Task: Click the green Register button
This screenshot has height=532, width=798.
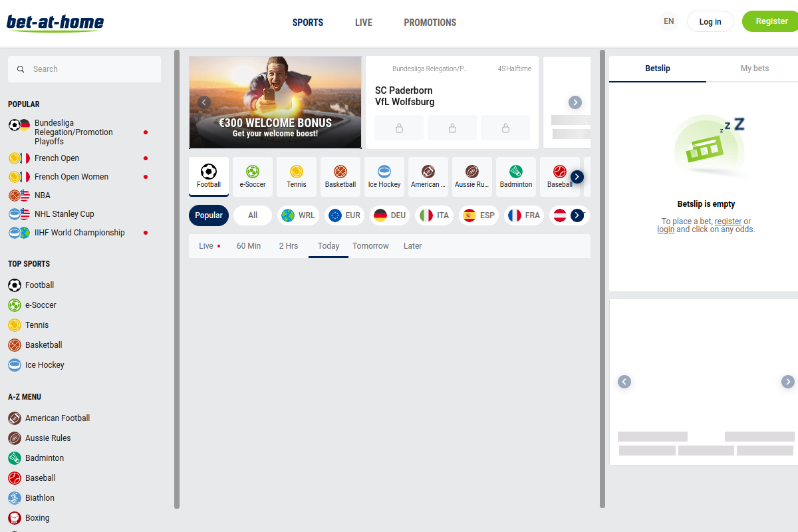Action: pyautogui.click(x=771, y=21)
